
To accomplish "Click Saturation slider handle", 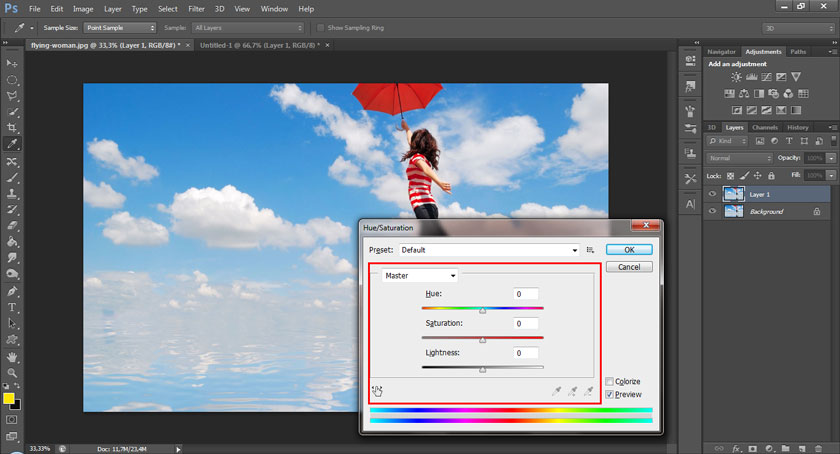I will pyautogui.click(x=483, y=340).
